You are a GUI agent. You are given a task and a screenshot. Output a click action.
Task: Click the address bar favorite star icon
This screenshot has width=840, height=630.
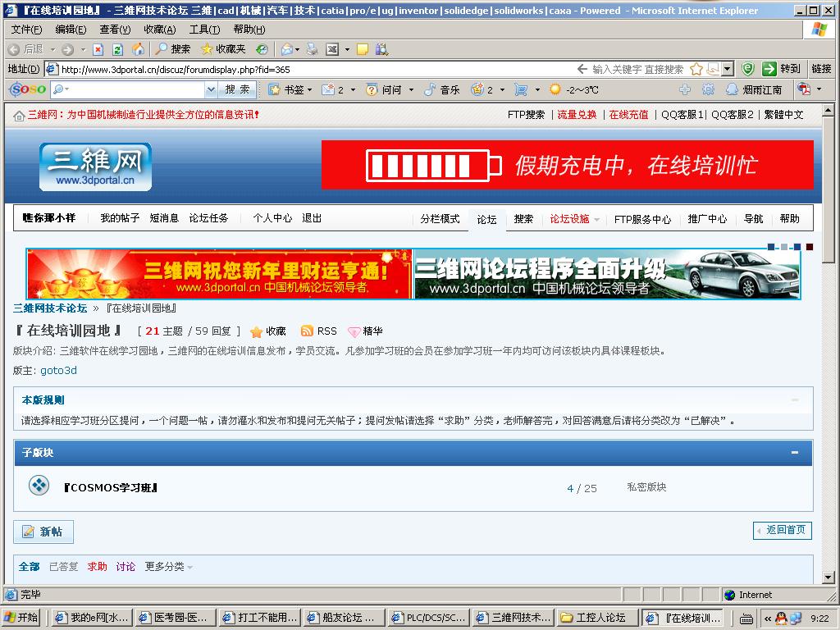pos(696,69)
